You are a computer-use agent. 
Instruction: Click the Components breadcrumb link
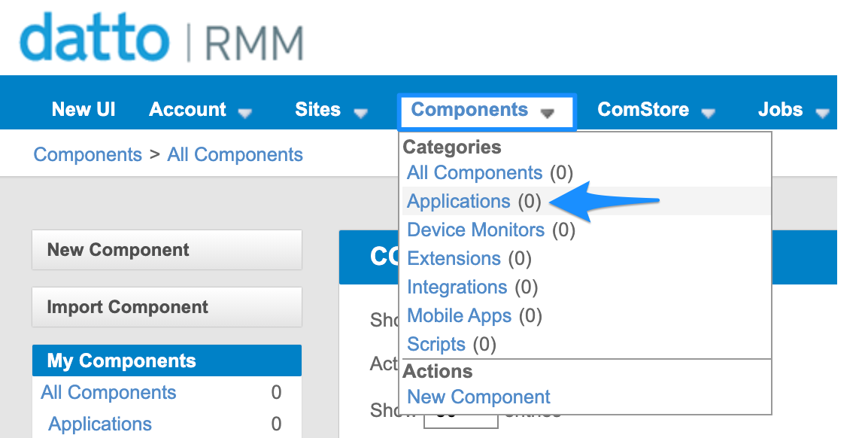point(87,154)
